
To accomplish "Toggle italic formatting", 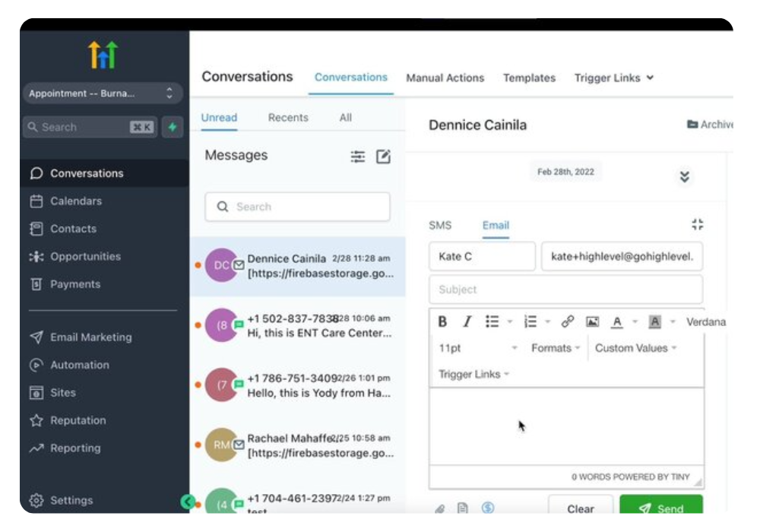I will [467, 321].
